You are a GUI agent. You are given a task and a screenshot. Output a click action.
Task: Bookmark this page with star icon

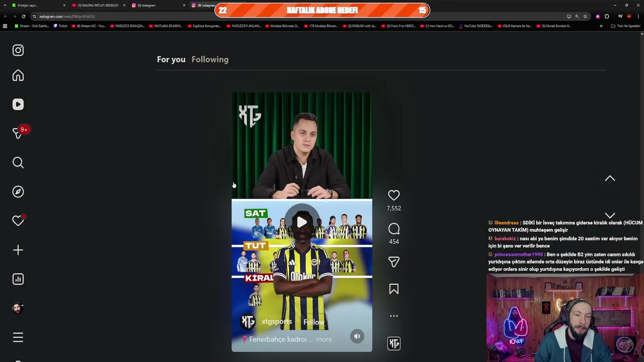pos(585,17)
